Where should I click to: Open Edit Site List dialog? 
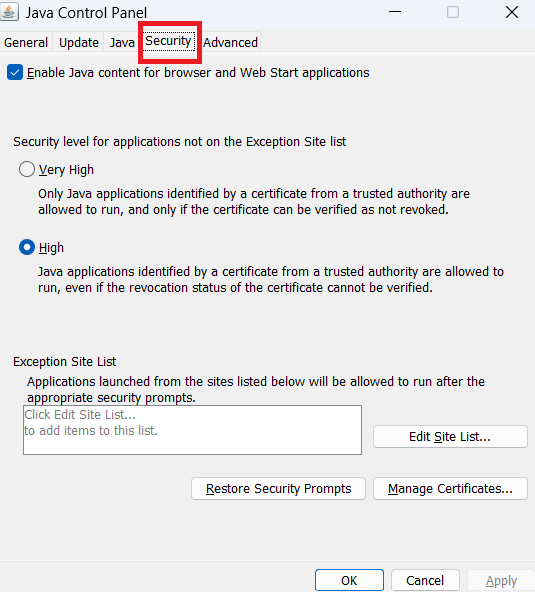point(450,436)
